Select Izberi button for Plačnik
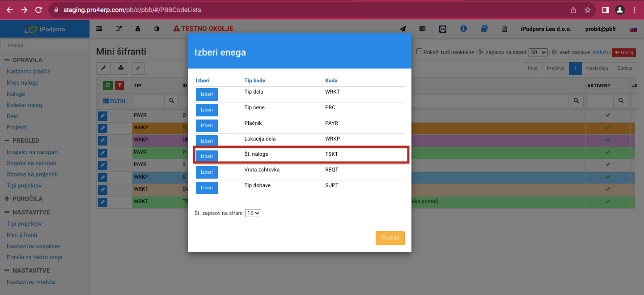644x295 pixels. tap(207, 126)
